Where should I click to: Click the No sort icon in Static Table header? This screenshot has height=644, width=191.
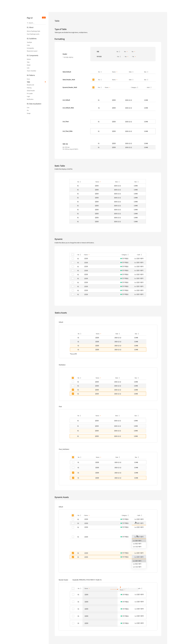(x=80, y=182)
